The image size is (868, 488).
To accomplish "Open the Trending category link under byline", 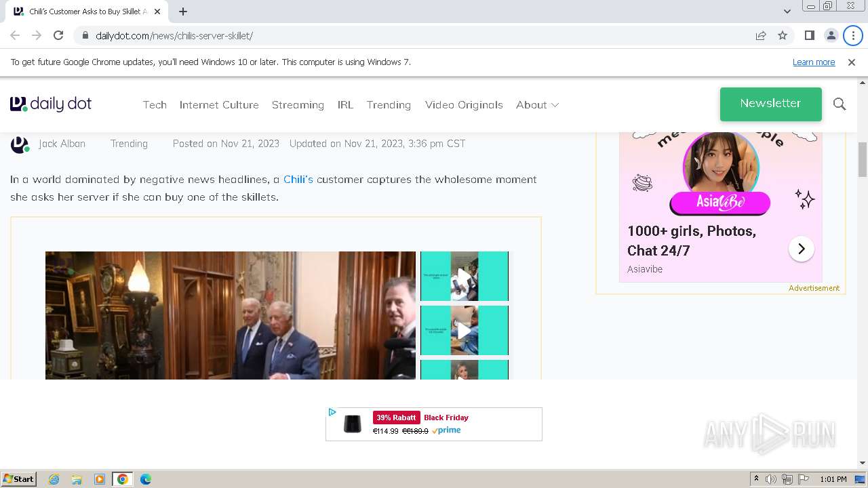I will [129, 144].
